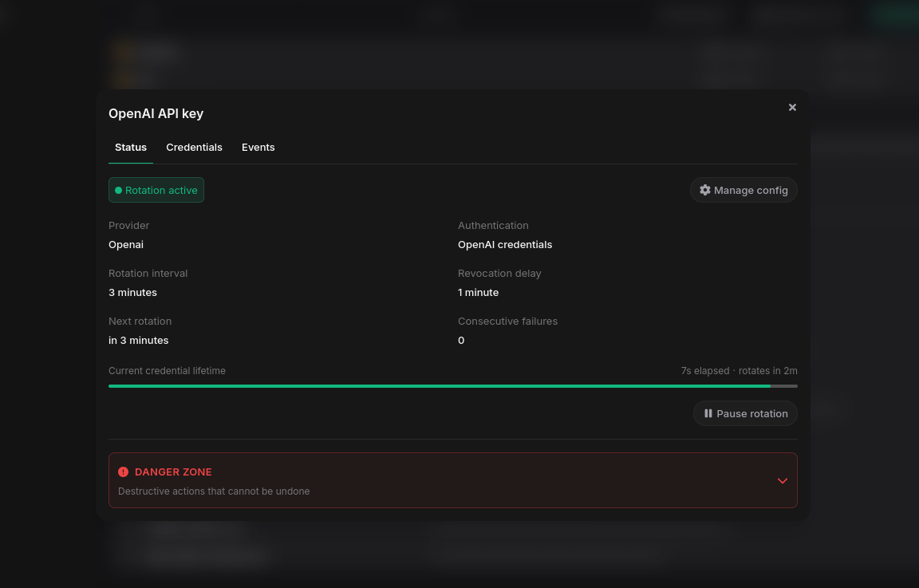Click the green dot in Rotation active badge
Viewport: 919px width, 588px height.
click(x=118, y=190)
